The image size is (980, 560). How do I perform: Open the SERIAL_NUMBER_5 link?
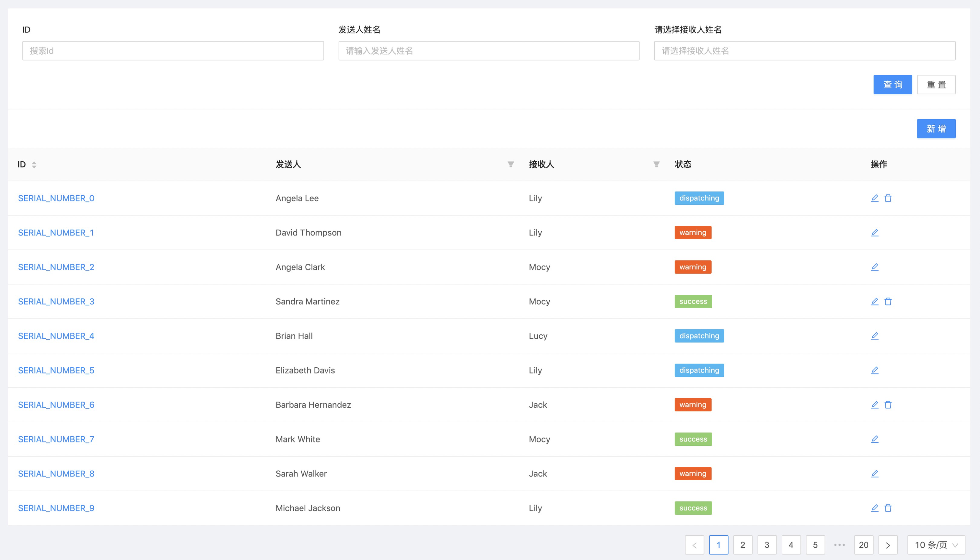click(x=56, y=371)
